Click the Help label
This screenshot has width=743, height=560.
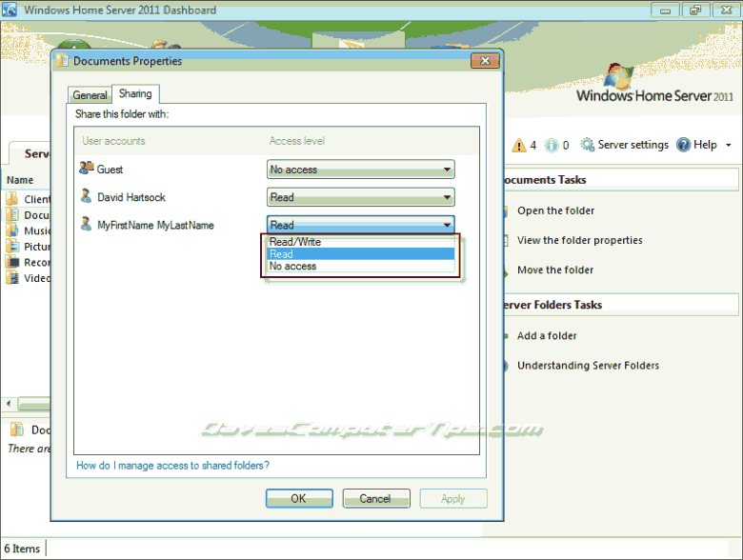tap(705, 145)
